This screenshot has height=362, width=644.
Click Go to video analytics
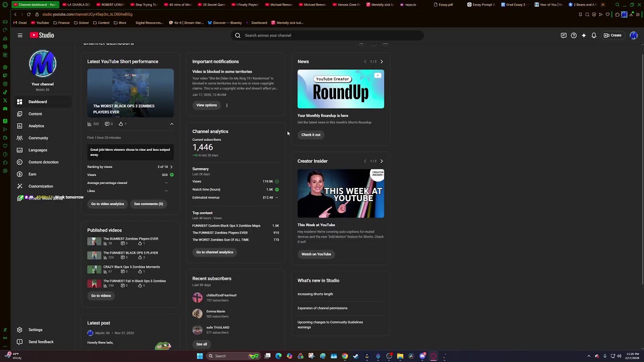click(108, 204)
